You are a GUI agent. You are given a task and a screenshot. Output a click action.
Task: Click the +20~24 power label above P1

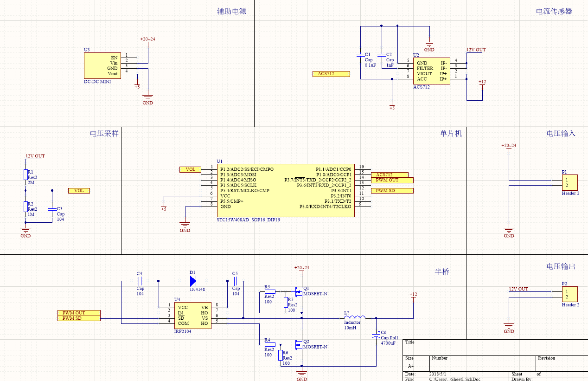pyautogui.click(x=509, y=145)
